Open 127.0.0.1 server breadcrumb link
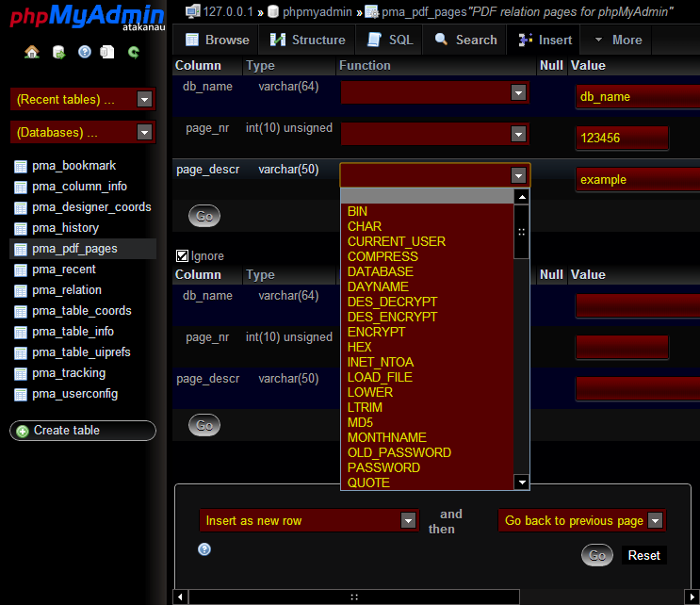700x605 pixels. coord(228,11)
